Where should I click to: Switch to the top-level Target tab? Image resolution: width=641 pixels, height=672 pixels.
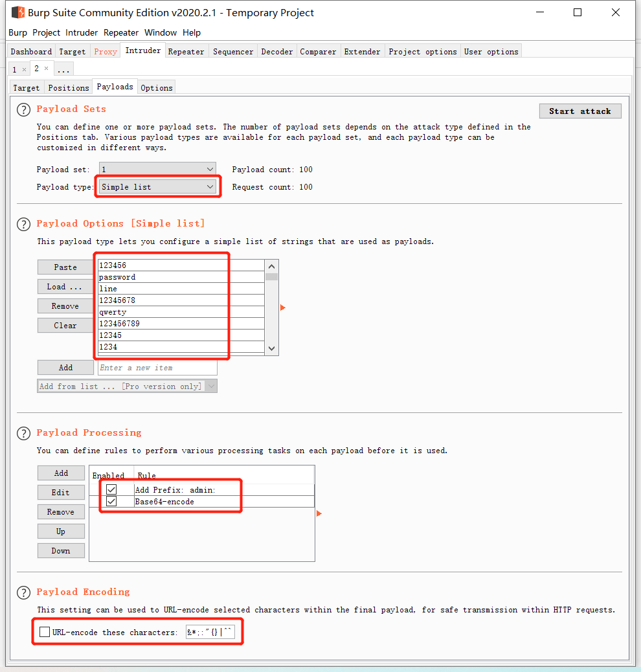tap(72, 51)
